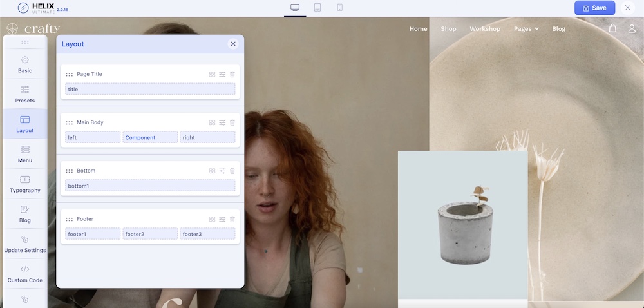Screen dimensions: 644x308
Task: Go to the Workshop page link
Action: pos(485,29)
